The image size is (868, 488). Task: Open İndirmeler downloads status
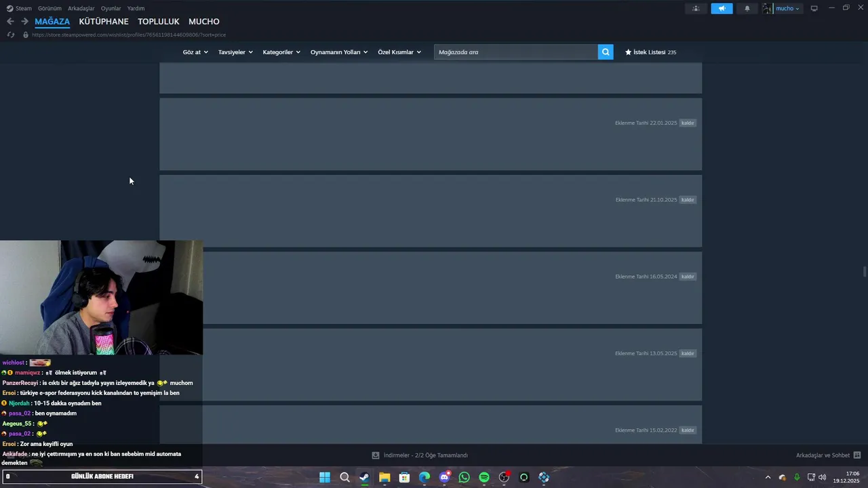coord(425,455)
